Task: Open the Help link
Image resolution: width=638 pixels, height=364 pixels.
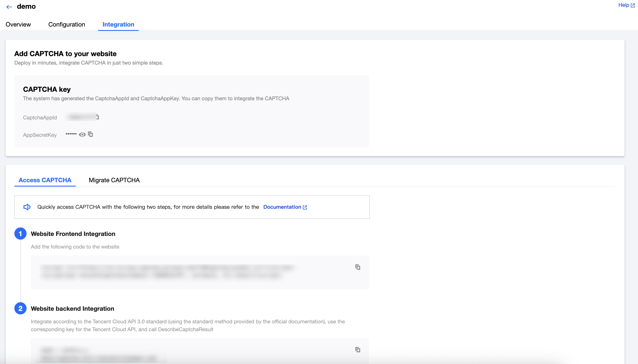Action: (623, 5)
